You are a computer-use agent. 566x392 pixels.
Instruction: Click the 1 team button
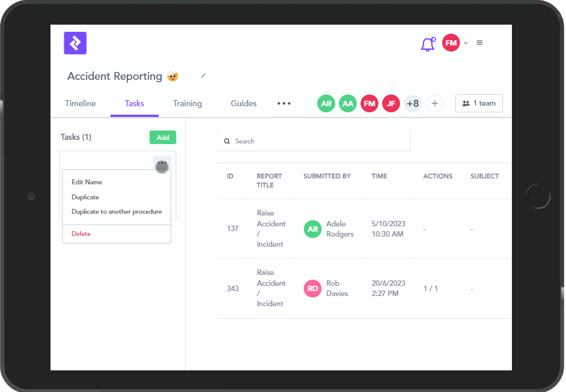[479, 103]
